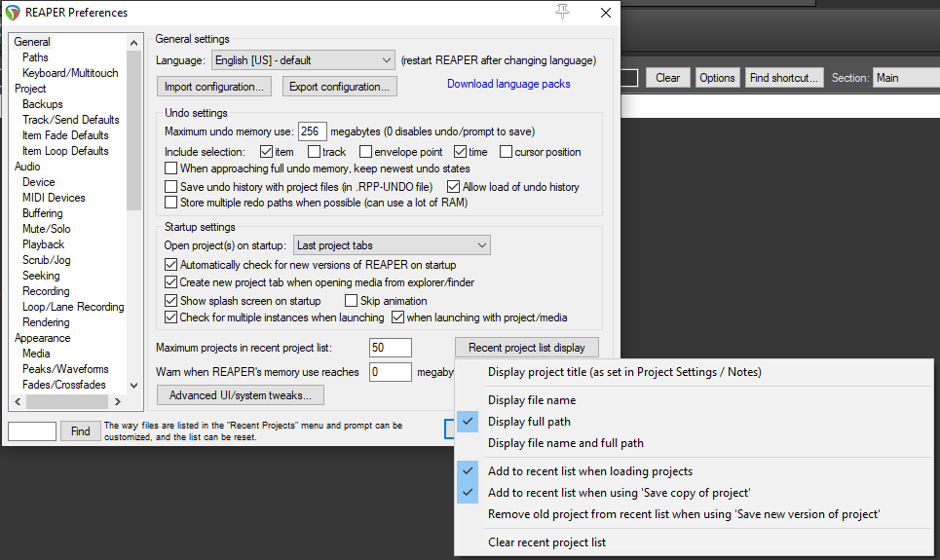The height and width of the screenshot is (560, 940).
Task: Toggle add to recent list on 'Save copy'
Action: (694, 493)
